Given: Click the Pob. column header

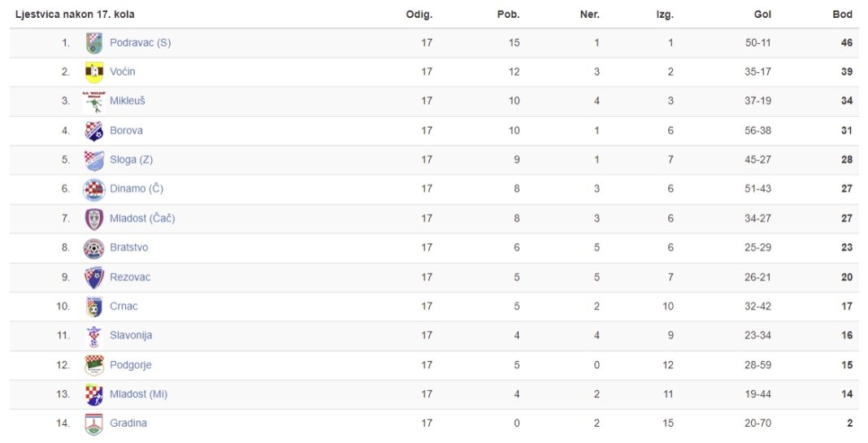Looking at the screenshot, I should pos(508,15).
